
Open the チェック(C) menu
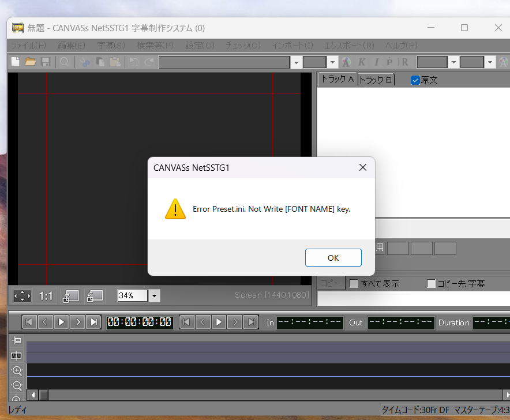[243, 45]
